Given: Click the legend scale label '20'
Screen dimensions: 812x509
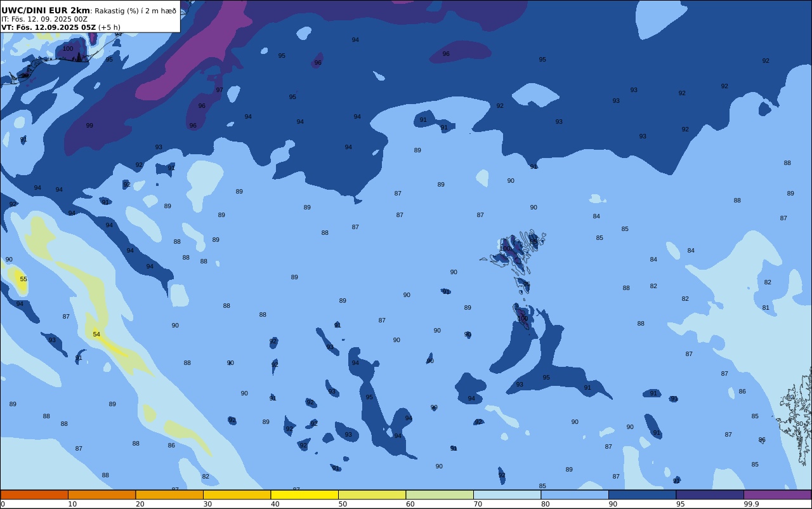Looking at the screenshot, I should pos(140,504).
